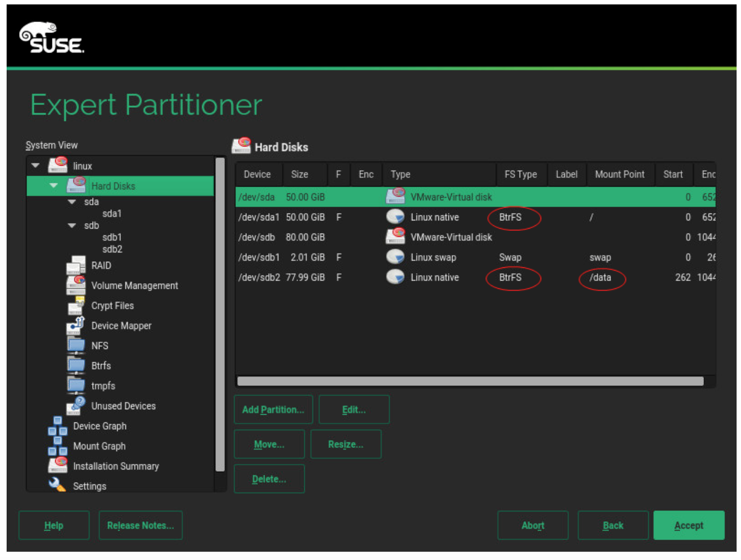Select the NFS folder icon

point(76,346)
